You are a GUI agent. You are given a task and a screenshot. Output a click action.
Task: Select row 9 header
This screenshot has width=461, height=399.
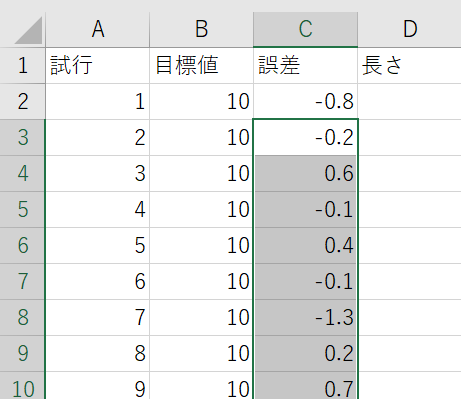point(22,353)
